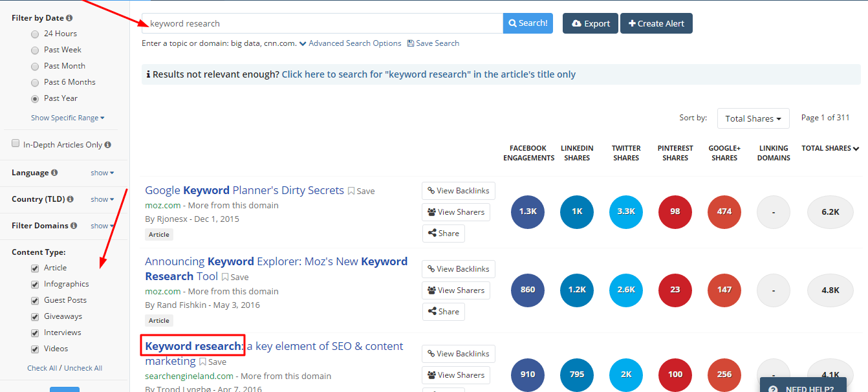Click the 1.2K LinkedIn shares count
The width and height of the screenshot is (868, 392).
click(577, 290)
